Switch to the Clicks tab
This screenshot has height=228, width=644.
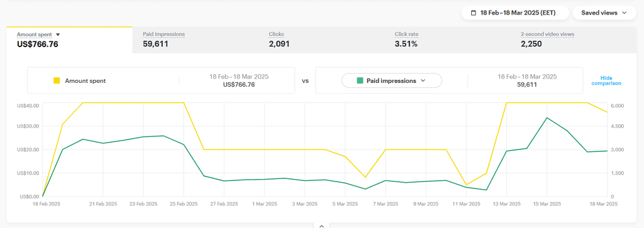pos(321,40)
